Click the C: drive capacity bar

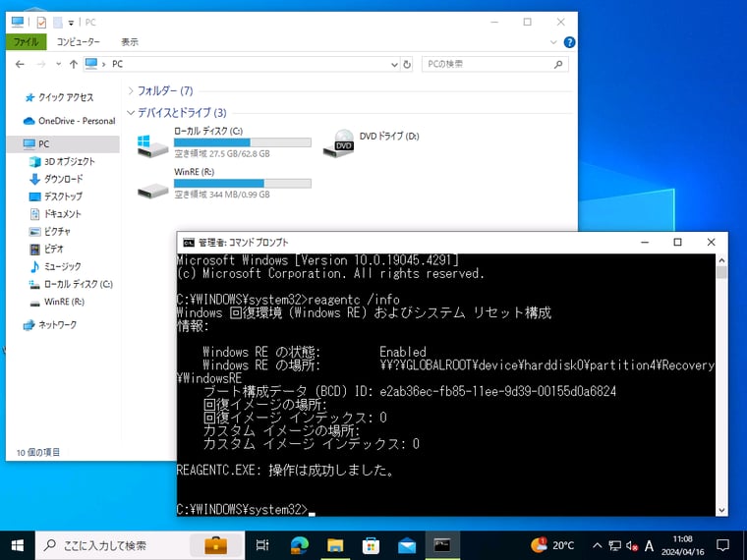243,142
